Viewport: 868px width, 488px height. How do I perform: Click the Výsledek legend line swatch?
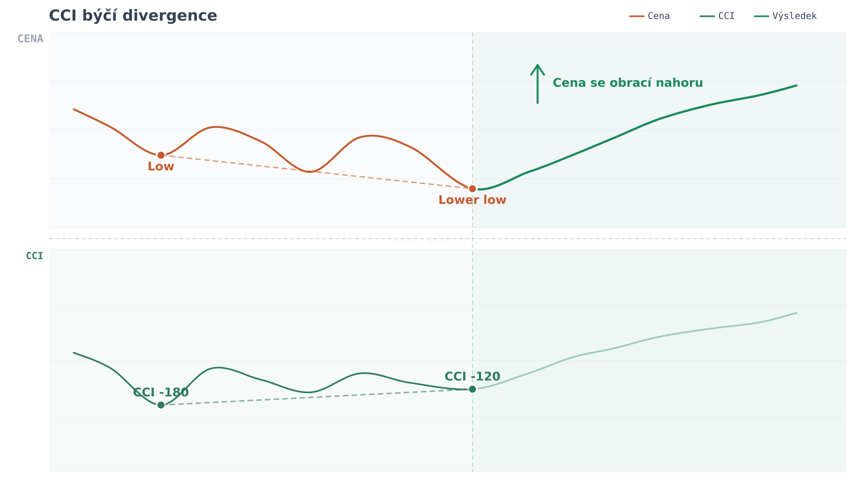click(x=761, y=16)
